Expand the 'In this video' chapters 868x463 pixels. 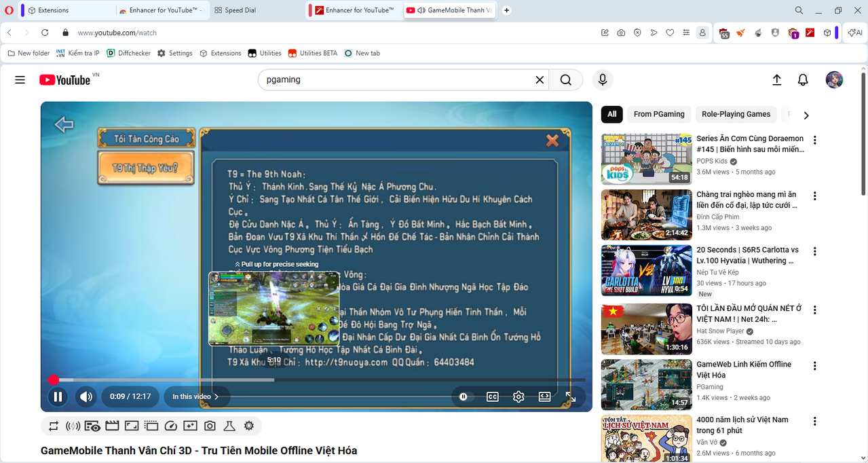[195, 396]
